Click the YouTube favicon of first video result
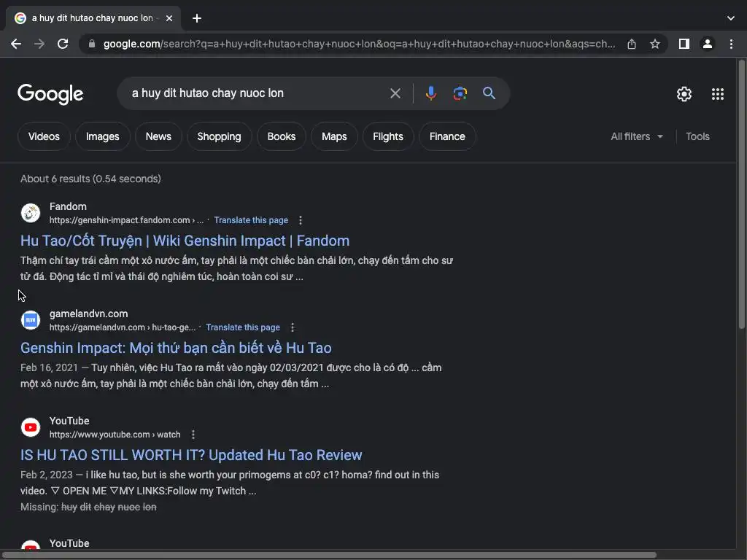The height and width of the screenshot is (560, 747). [31, 427]
